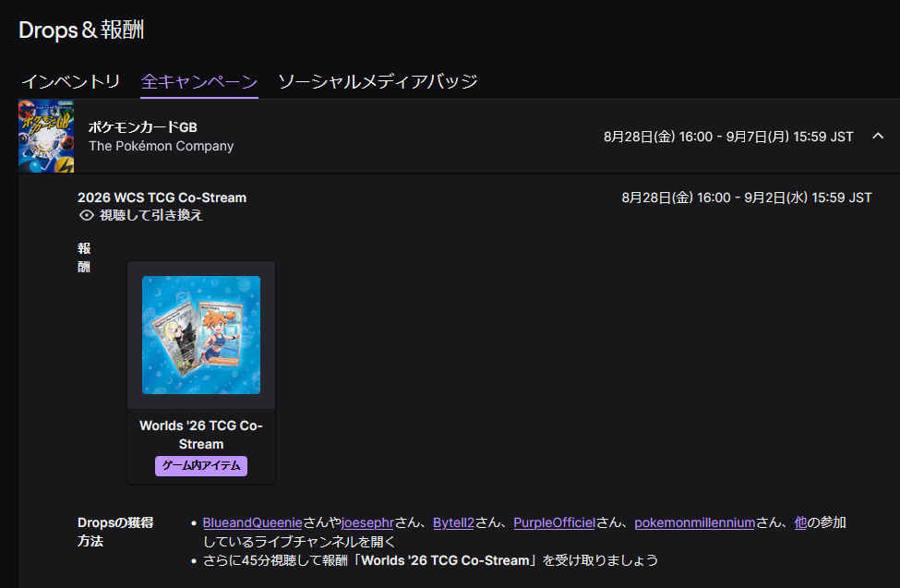The height and width of the screenshot is (588, 900).
Task: Switch to the インベントリ tab
Action: tap(70, 81)
